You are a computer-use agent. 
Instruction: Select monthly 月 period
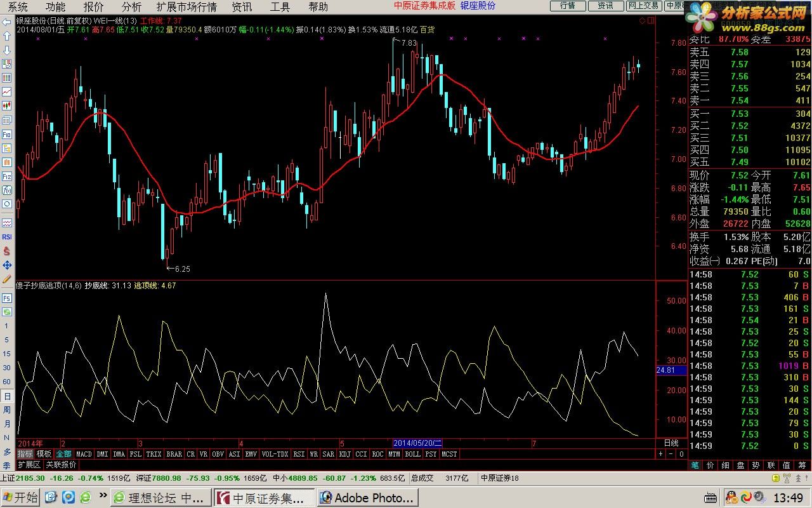tap(7, 424)
